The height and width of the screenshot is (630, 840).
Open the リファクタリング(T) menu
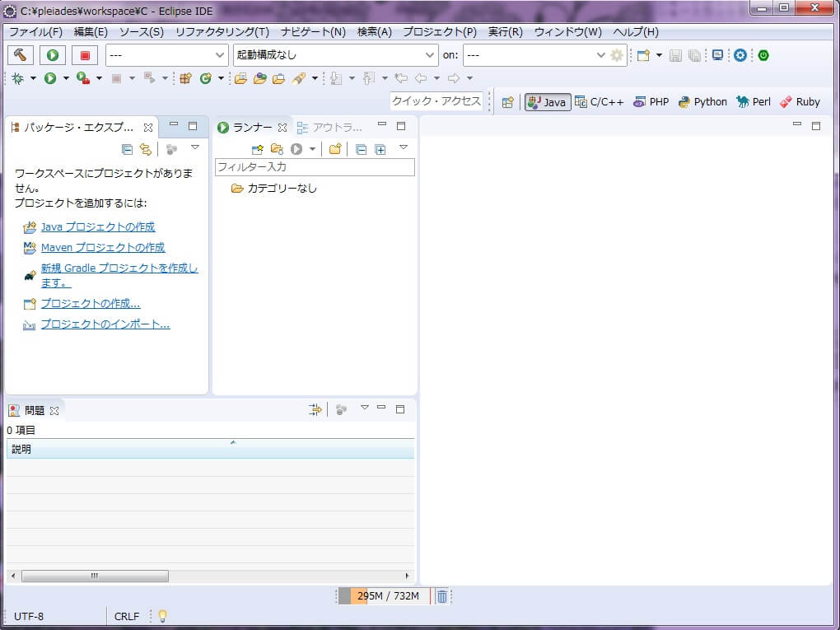pos(222,32)
